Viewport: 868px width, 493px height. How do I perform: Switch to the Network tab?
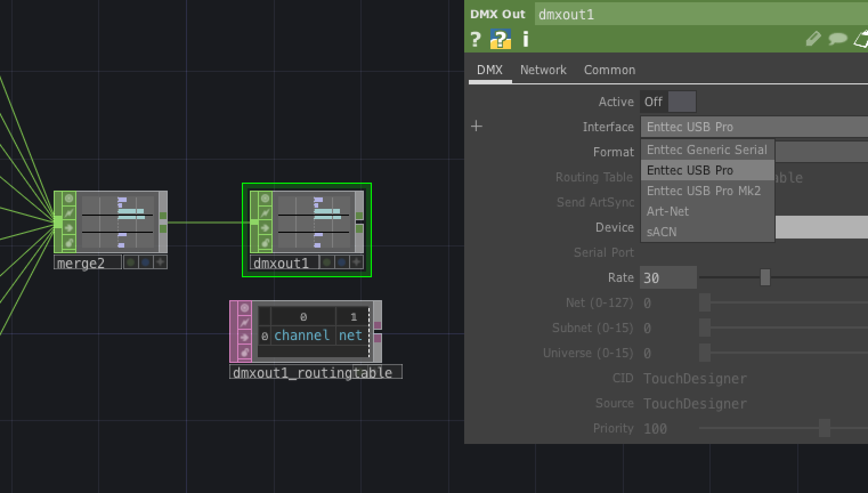tap(543, 69)
